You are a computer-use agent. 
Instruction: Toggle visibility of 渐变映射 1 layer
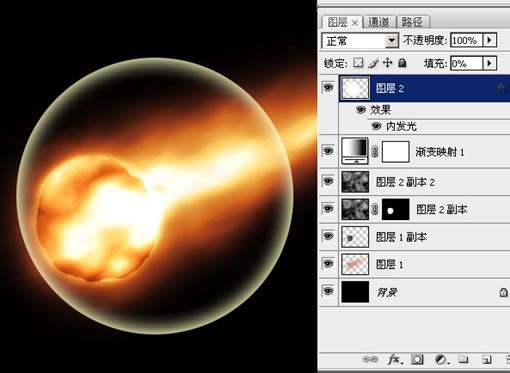[328, 151]
